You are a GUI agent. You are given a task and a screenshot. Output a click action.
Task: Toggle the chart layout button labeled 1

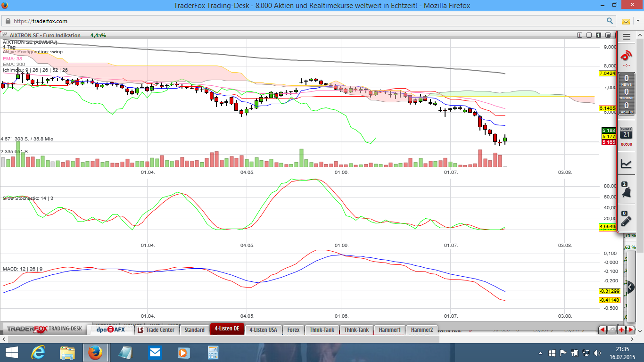pyautogui.click(x=598, y=35)
